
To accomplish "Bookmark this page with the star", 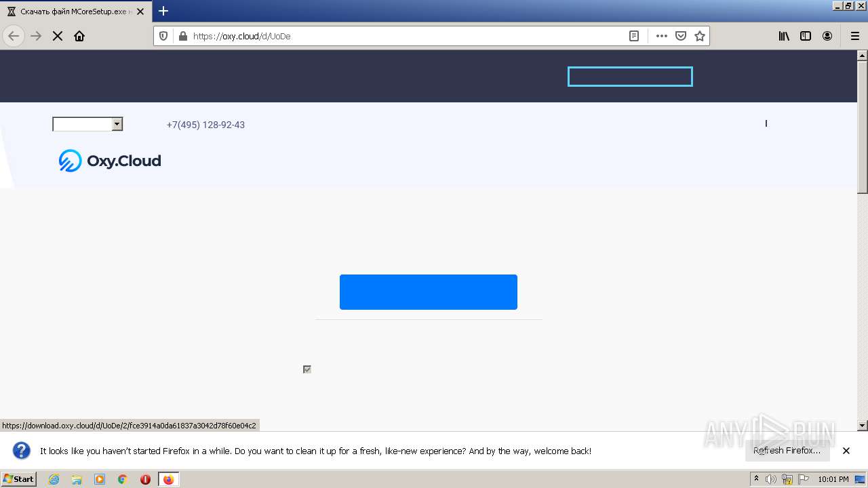I will (x=700, y=36).
